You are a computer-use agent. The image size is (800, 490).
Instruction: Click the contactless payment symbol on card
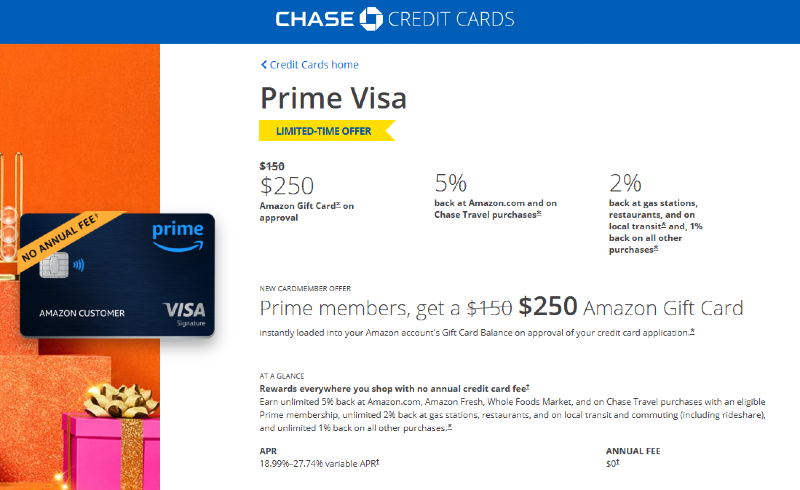pyautogui.click(x=78, y=266)
